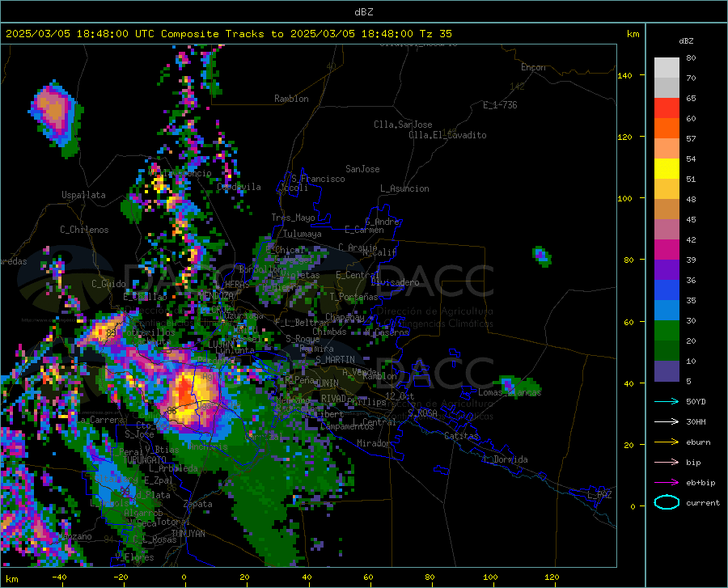Click the Divisadero map label

395,282
